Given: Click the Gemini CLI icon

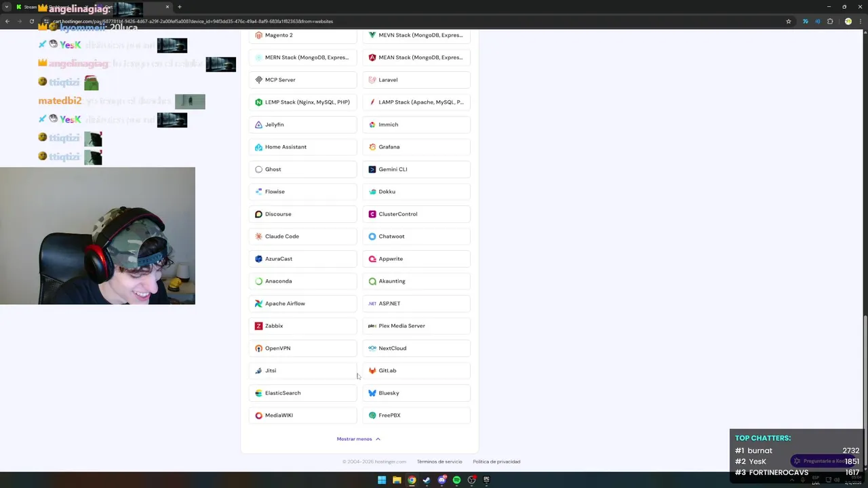Looking at the screenshot, I should tap(372, 169).
